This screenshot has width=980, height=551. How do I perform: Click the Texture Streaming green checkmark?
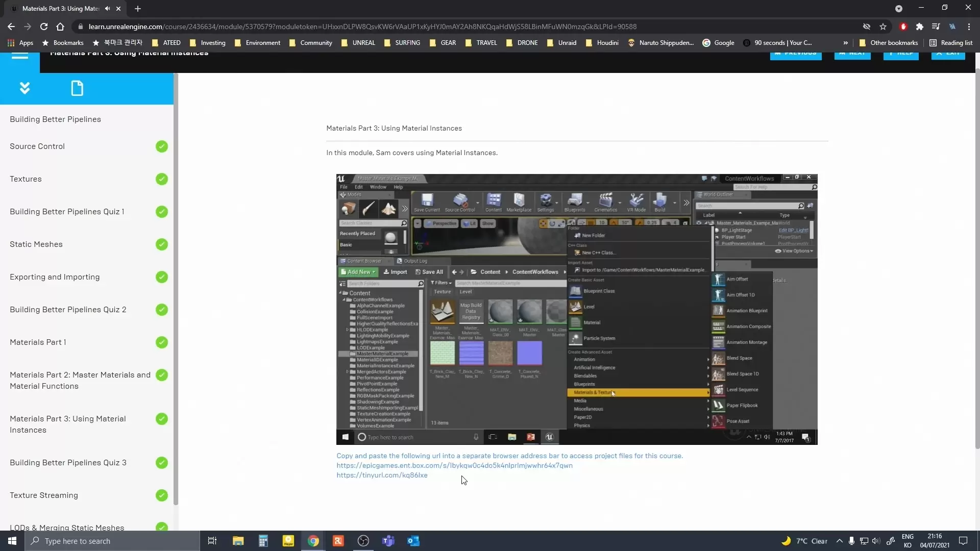coord(162,495)
